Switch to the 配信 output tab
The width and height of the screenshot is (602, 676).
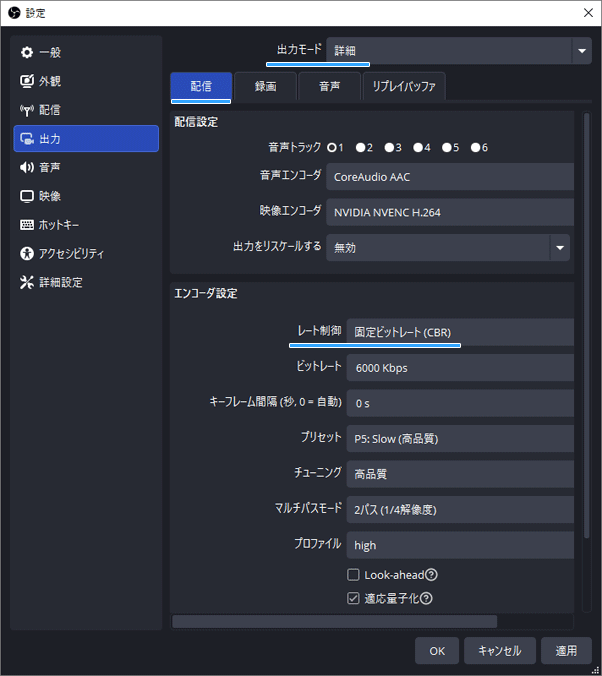201,86
